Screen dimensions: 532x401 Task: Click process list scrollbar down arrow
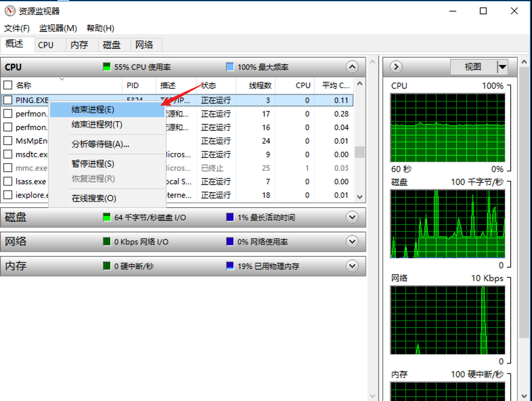pos(360,197)
